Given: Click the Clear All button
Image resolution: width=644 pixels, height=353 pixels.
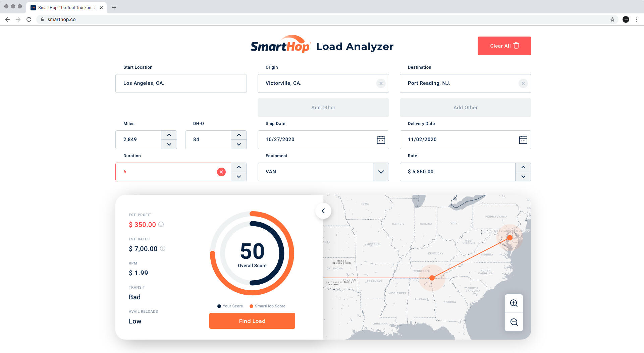Looking at the screenshot, I should (x=504, y=46).
